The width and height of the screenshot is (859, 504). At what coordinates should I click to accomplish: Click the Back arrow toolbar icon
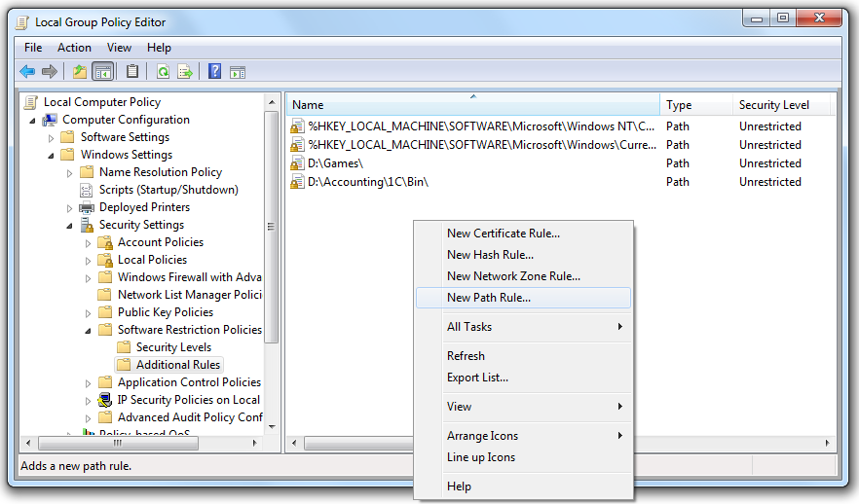coord(27,71)
